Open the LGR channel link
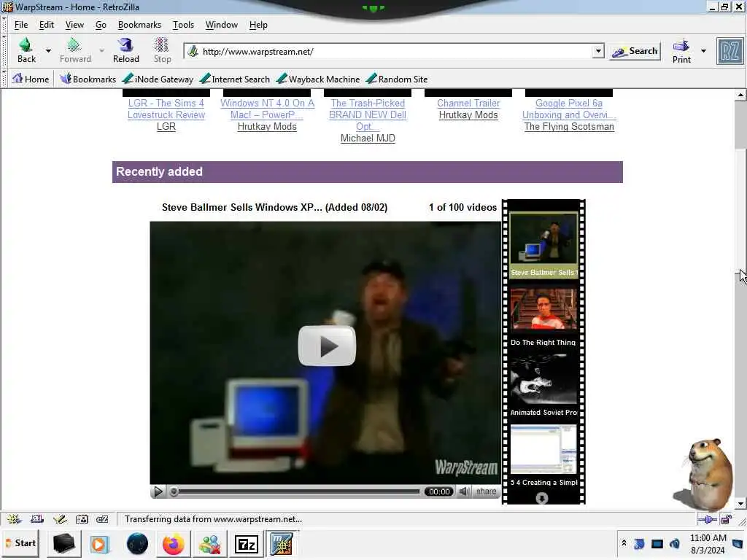Image resolution: width=747 pixels, height=560 pixels. (x=166, y=127)
